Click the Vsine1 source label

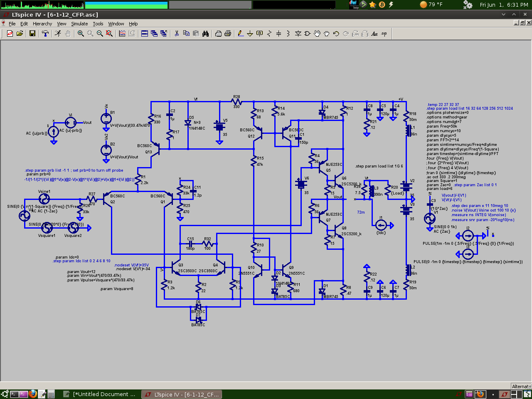pyautogui.click(x=44, y=192)
